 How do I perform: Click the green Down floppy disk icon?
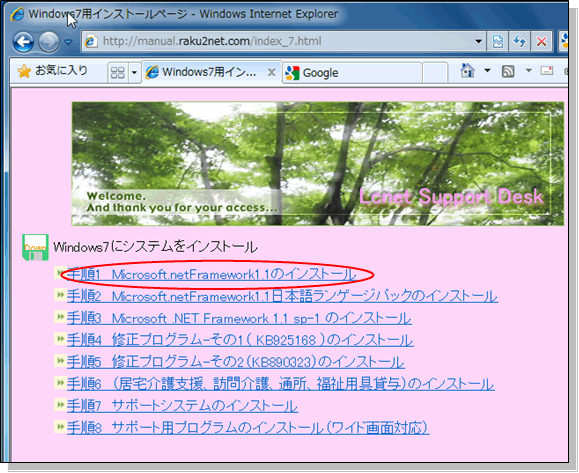pos(35,247)
